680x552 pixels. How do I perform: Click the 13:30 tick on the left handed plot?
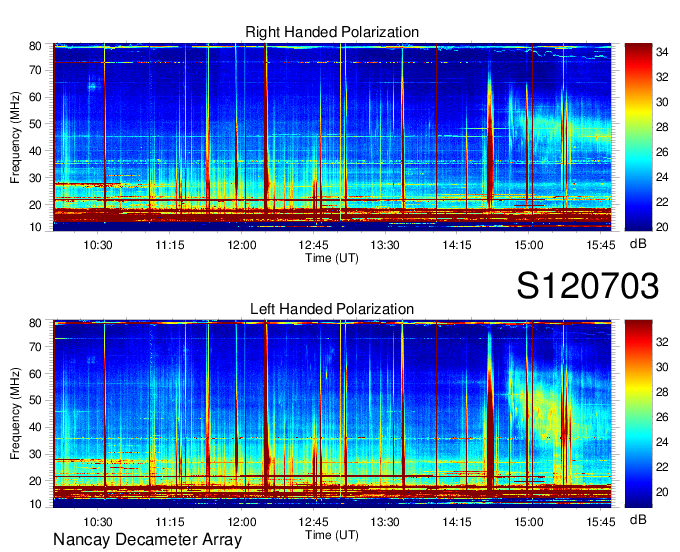click(x=385, y=522)
